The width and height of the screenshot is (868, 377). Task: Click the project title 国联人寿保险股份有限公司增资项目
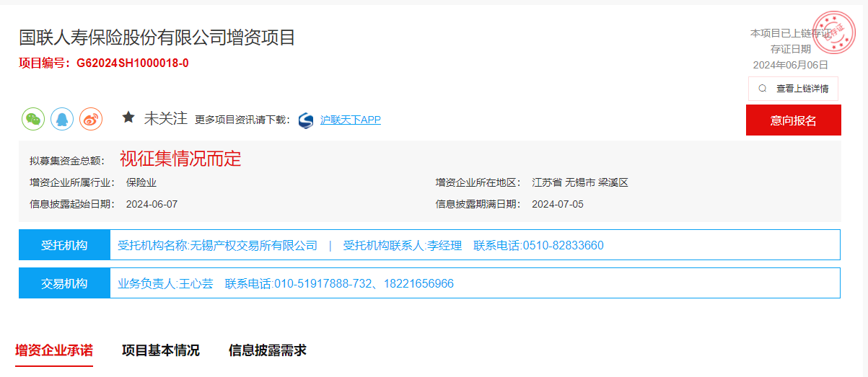(x=157, y=37)
